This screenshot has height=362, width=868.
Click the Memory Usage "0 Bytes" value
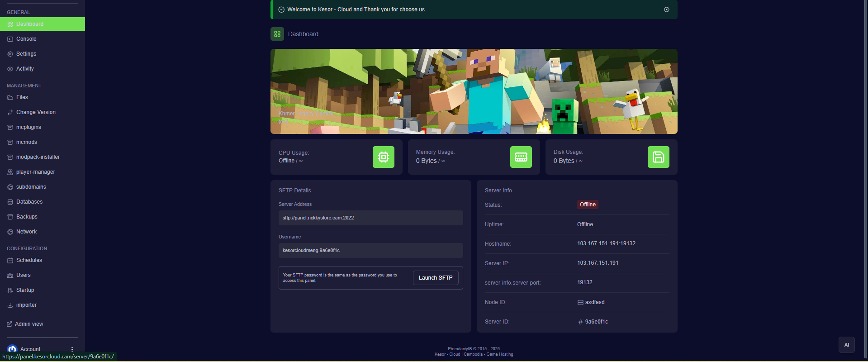pyautogui.click(x=427, y=161)
